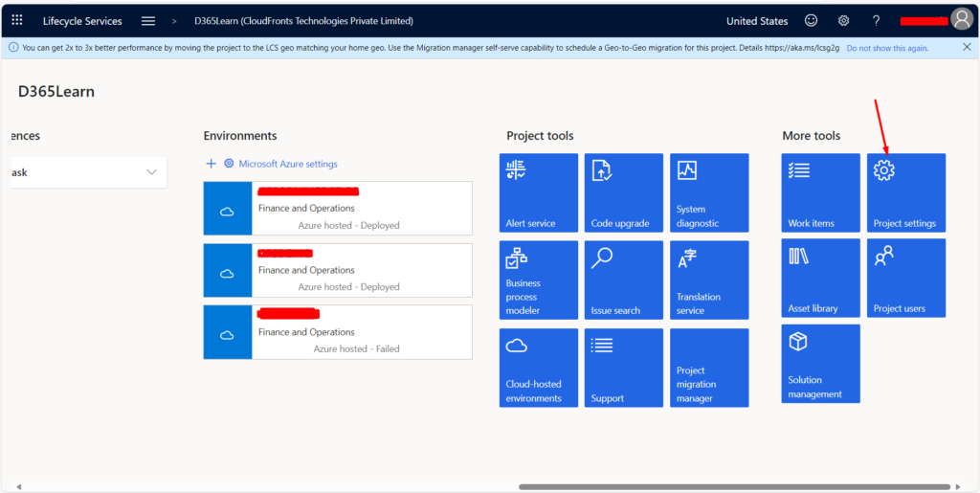Open the Project users tile
The image size is (980, 493).
point(906,278)
